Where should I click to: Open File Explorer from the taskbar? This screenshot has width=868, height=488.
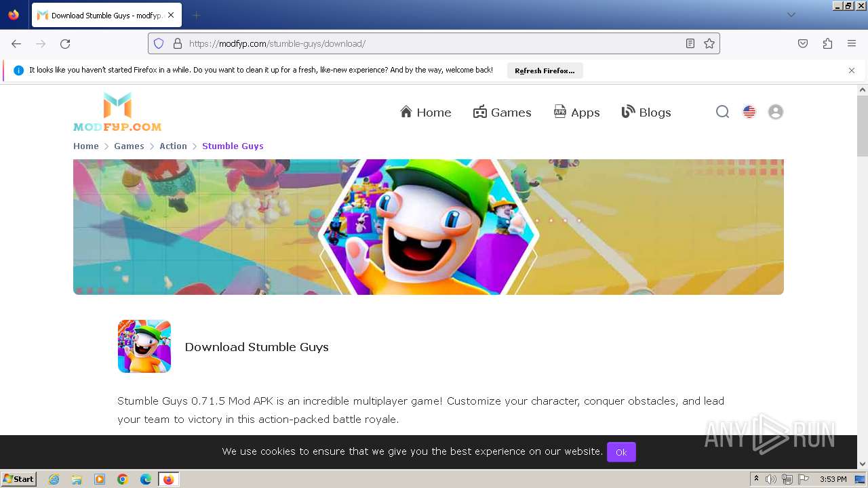[x=77, y=479]
